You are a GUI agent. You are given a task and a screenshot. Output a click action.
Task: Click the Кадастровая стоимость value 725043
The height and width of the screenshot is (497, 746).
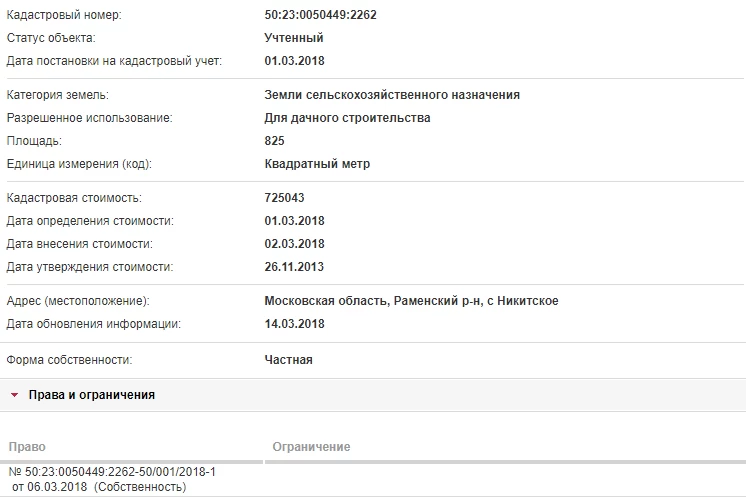tap(284, 198)
